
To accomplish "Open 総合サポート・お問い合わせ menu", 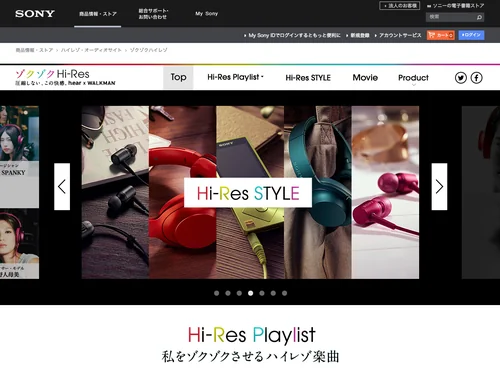I will point(153,14).
